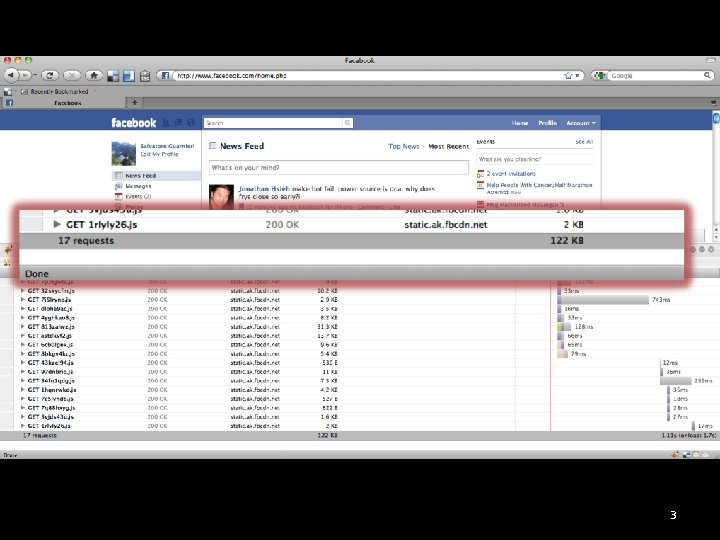The image size is (720, 540).
Task: Click the Edit My Profile link
Action: (x=159, y=154)
